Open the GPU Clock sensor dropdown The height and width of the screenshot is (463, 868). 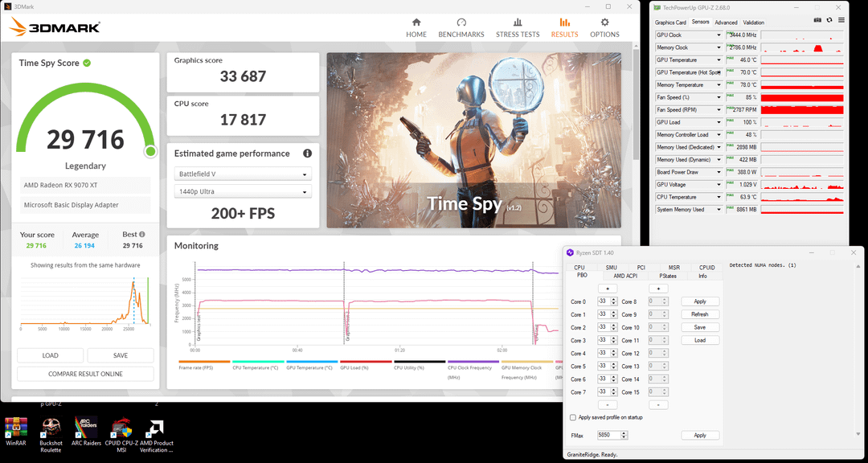click(x=719, y=35)
